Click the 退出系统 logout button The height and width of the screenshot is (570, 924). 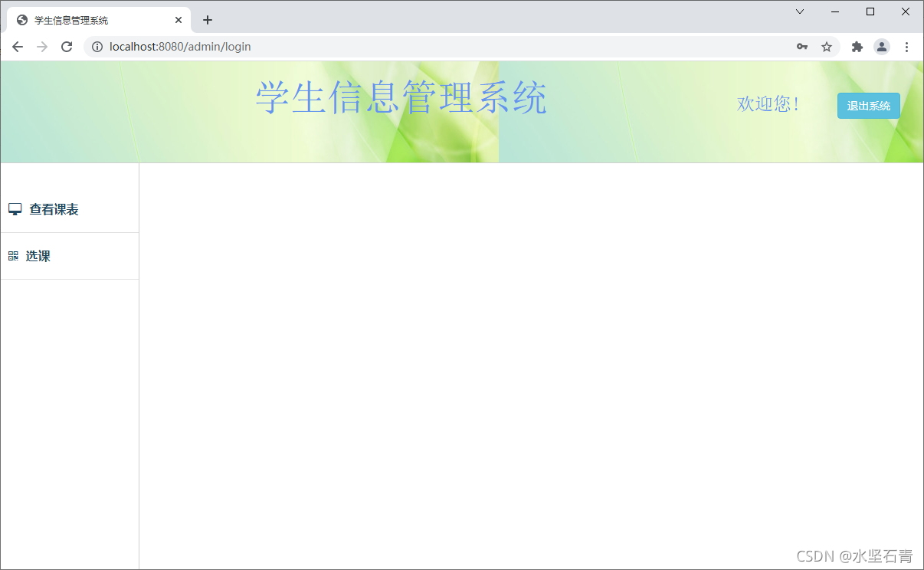pyautogui.click(x=869, y=106)
